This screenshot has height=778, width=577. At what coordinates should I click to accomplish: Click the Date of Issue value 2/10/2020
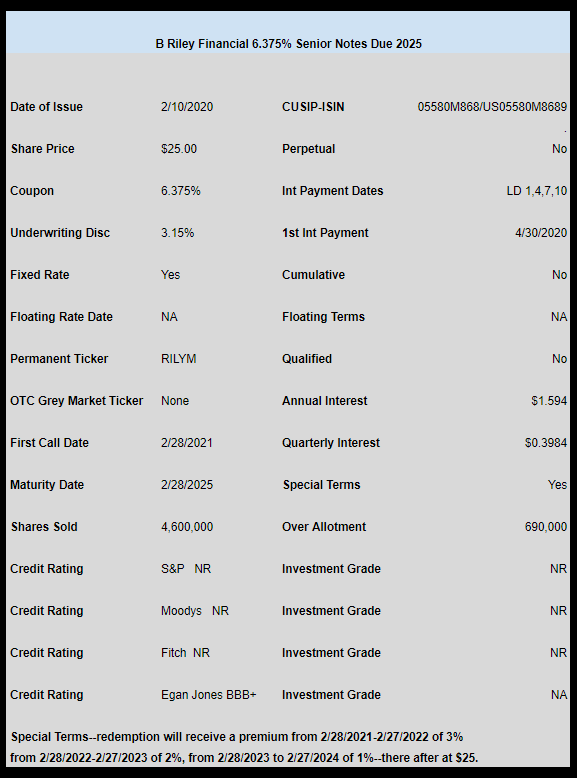point(187,107)
